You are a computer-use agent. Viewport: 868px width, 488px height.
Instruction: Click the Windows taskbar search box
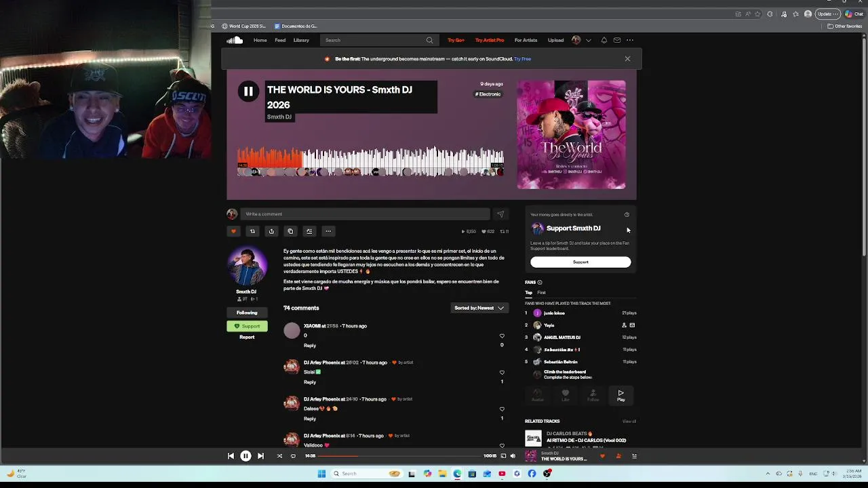pos(367,474)
